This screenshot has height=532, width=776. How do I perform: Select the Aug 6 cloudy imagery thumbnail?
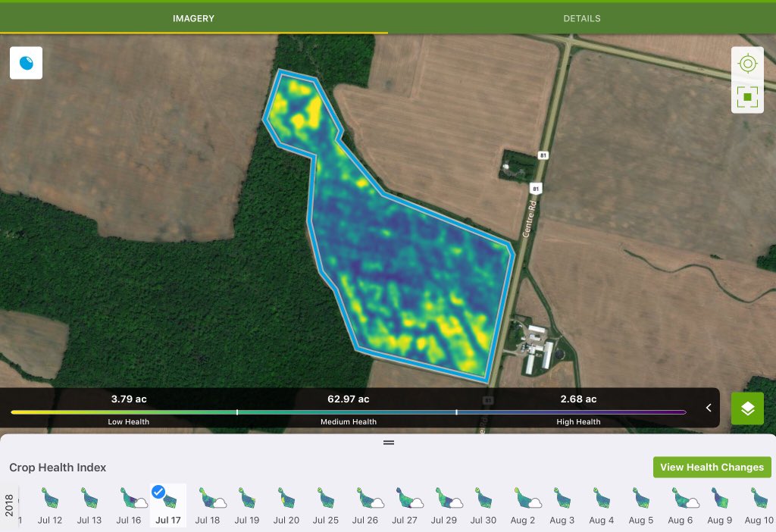(x=681, y=505)
